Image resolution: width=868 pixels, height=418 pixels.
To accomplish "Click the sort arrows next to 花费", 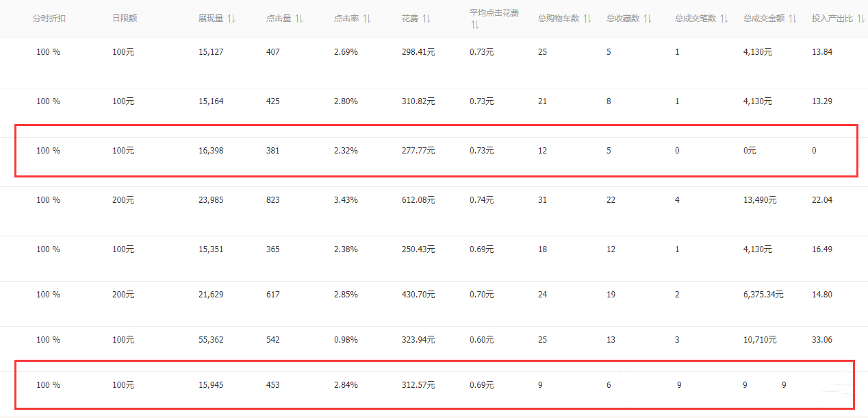I will 426,19.
